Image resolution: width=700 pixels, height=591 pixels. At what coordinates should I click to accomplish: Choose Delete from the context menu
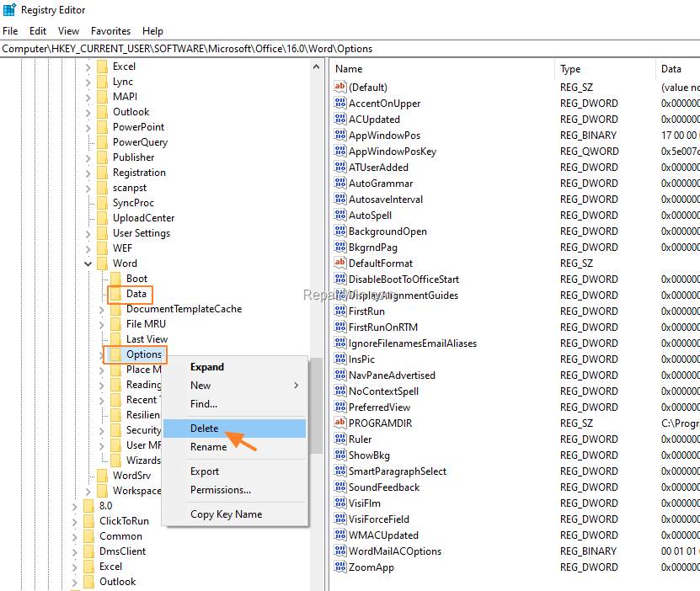pyautogui.click(x=235, y=429)
